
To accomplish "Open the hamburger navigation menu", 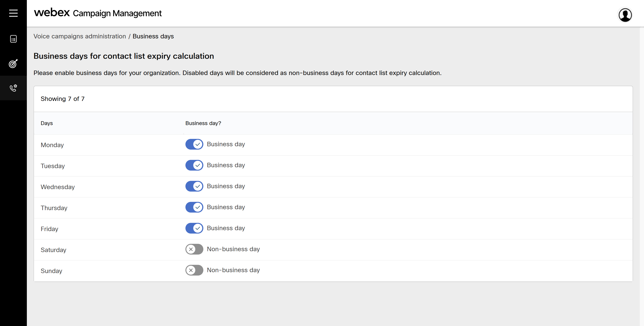I will point(13,13).
